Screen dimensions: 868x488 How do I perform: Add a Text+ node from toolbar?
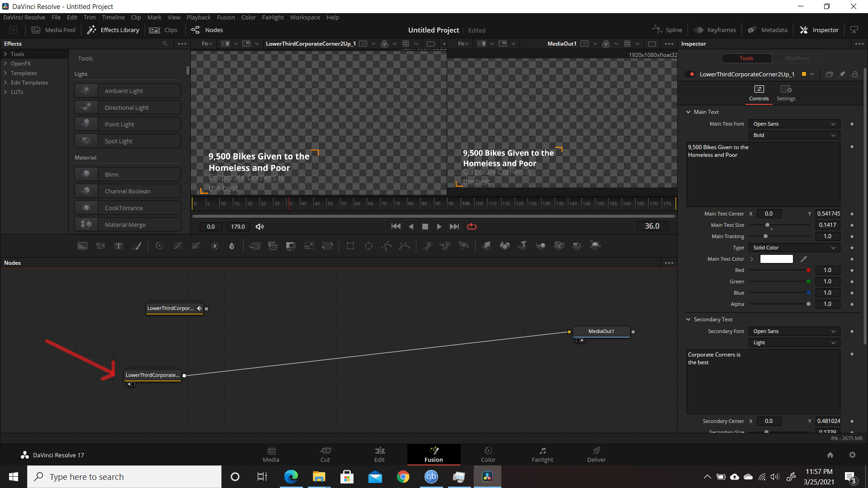pos(118,246)
